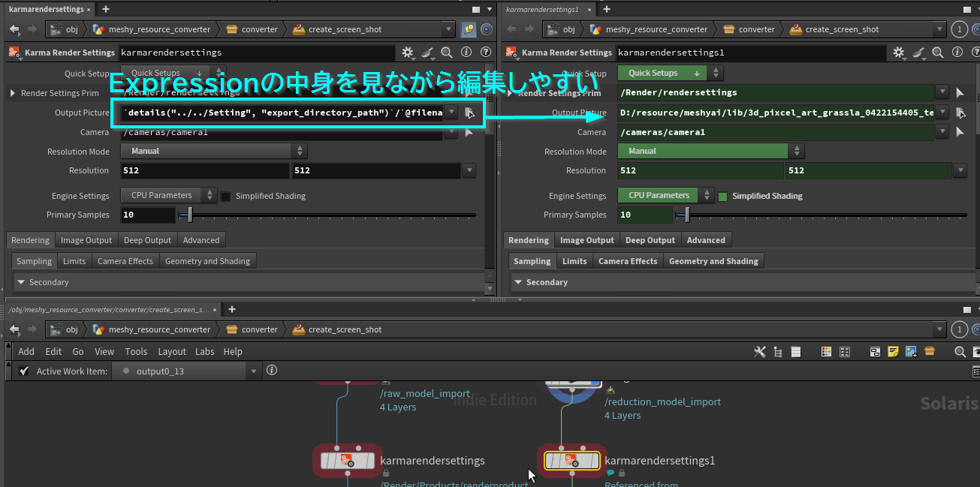980x487 pixels.
Task: Click Karma node type icon in karmarendersettings1 pane
Action: click(x=511, y=53)
